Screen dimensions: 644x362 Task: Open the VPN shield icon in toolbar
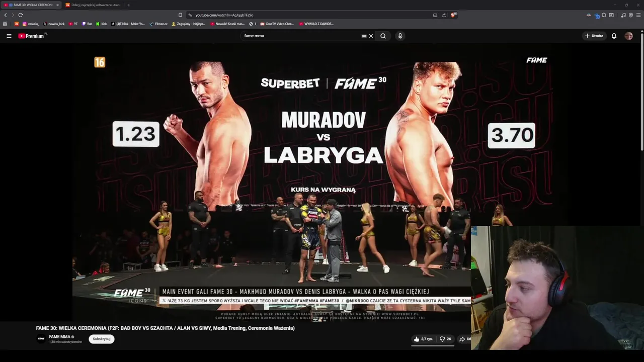pyautogui.click(x=631, y=15)
